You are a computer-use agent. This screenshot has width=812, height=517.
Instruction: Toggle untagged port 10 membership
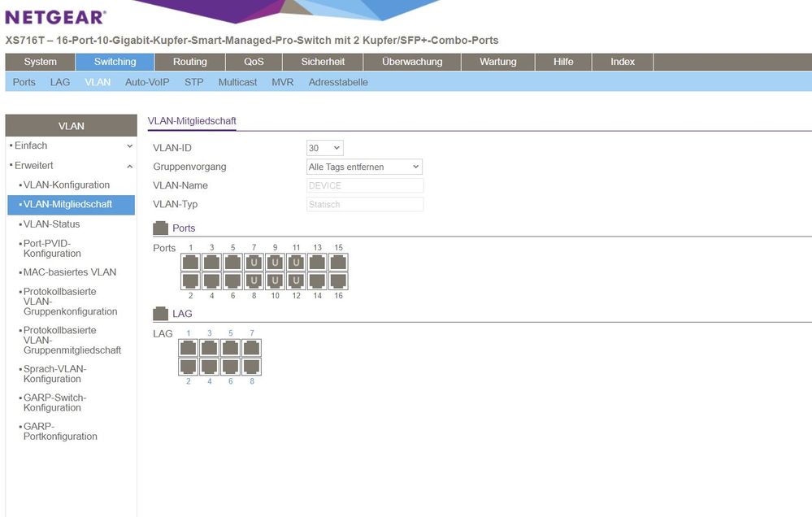[275, 281]
